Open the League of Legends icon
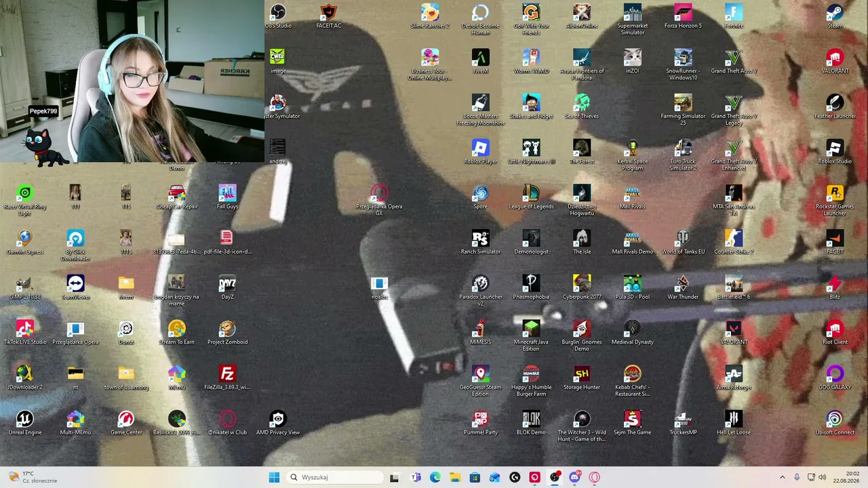Image resolution: width=868 pixels, height=488 pixels. 531,197
